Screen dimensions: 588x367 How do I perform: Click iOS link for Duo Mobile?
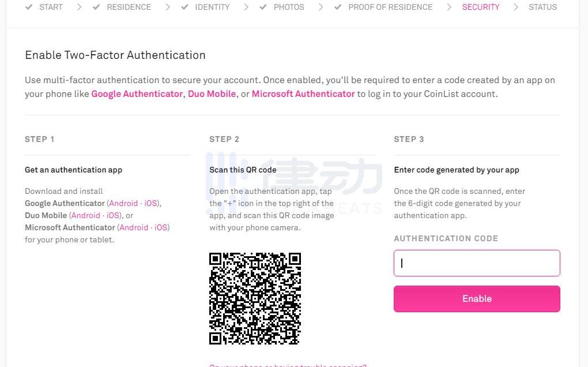pos(113,216)
